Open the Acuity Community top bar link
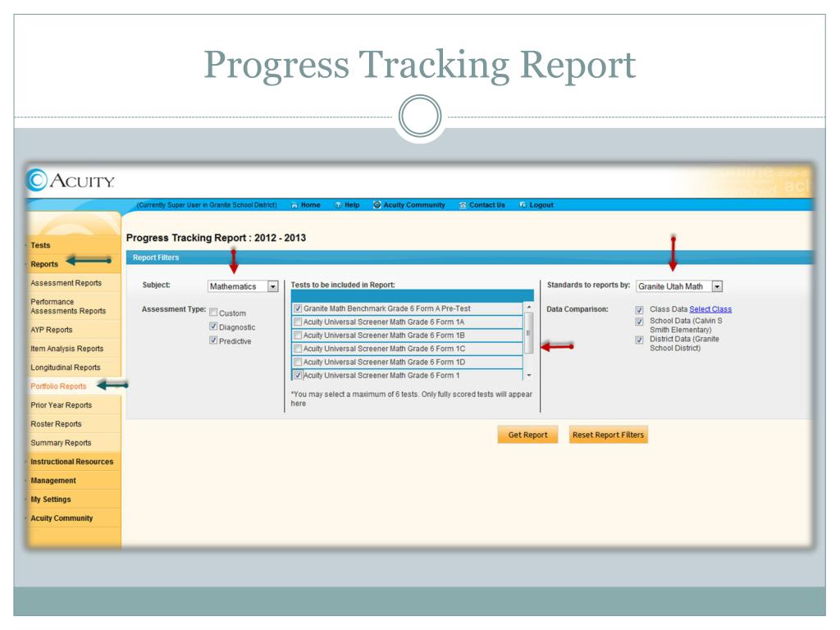The height and width of the screenshot is (630, 840). click(x=414, y=205)
